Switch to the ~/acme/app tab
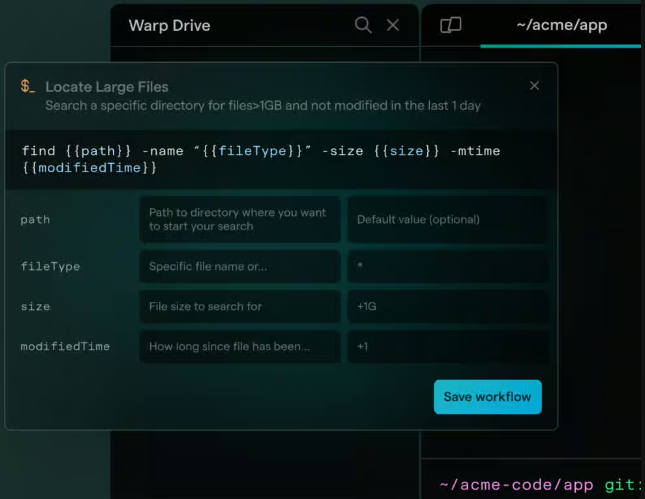The image size is (645, 499). [561, 25]
